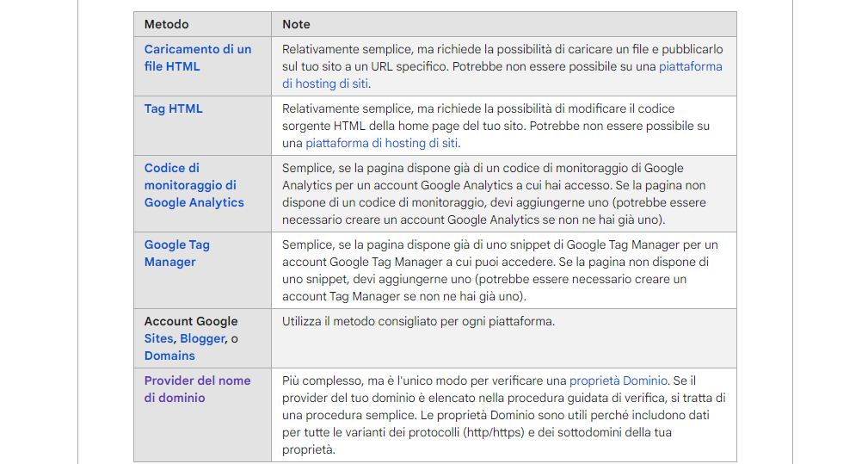The width and height of the screenshot is (868, 464).
Task: Open the 'Domains' link
Action: pyautogui.click(x=169, y=356)
